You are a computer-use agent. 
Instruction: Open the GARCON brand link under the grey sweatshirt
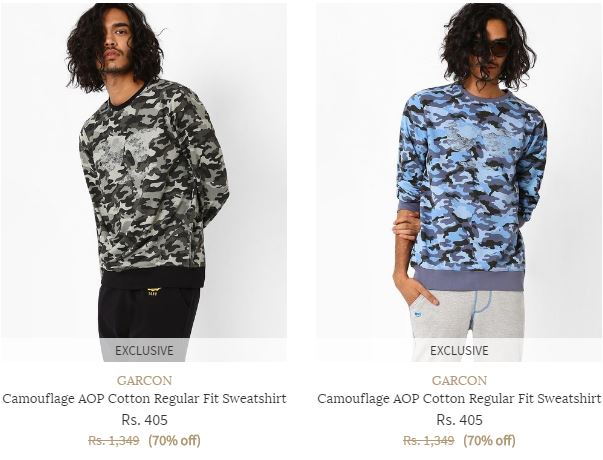pos(145,380)
